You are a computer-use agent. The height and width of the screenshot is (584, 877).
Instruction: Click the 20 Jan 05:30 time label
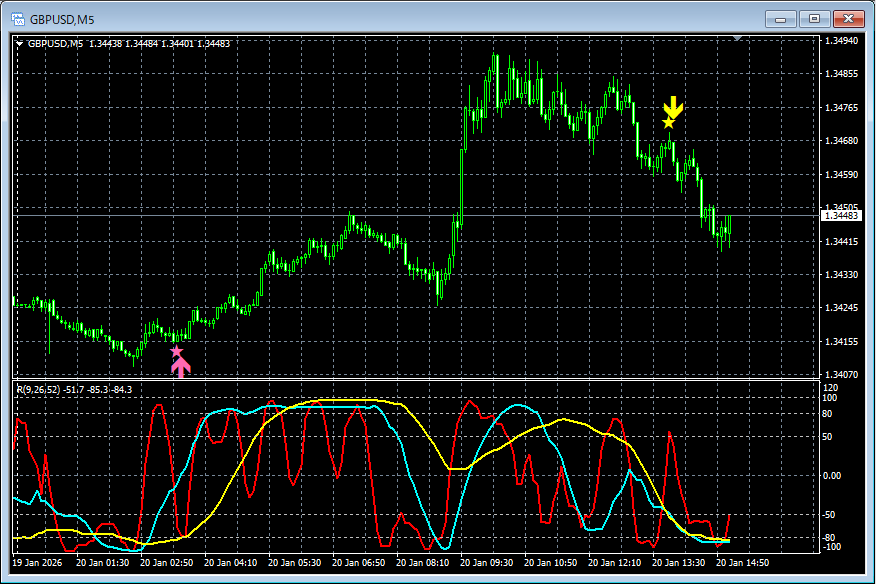coord(295,563)
